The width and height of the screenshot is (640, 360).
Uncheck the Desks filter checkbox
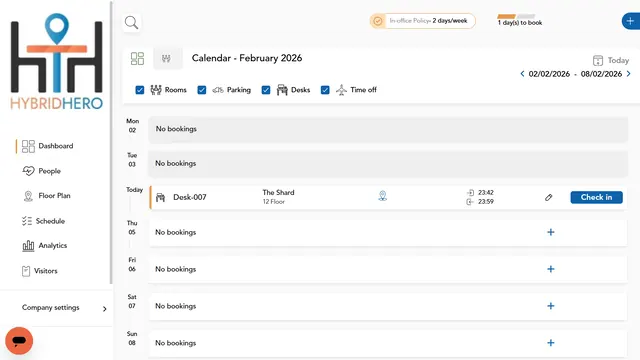(266, 90)
